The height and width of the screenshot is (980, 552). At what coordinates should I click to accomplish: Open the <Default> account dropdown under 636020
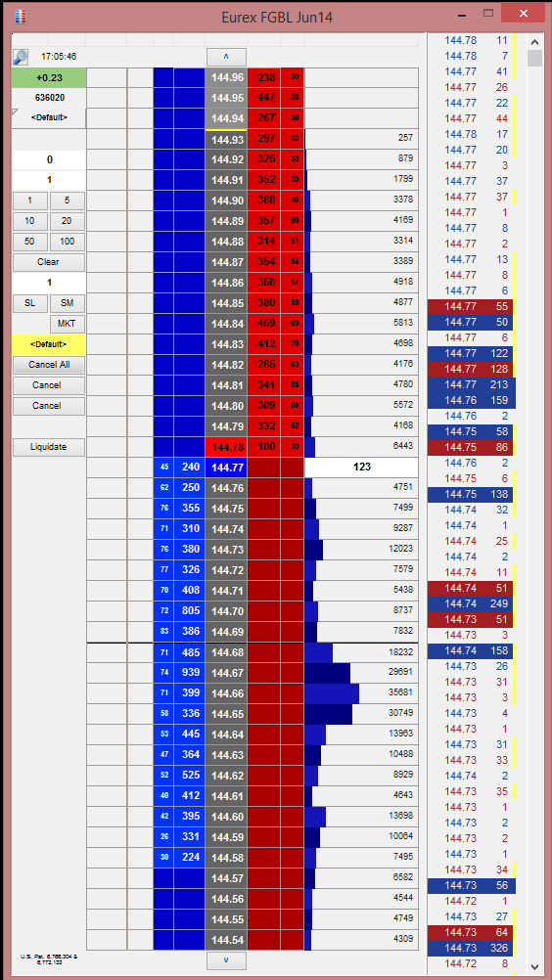(x=49, y=117)
